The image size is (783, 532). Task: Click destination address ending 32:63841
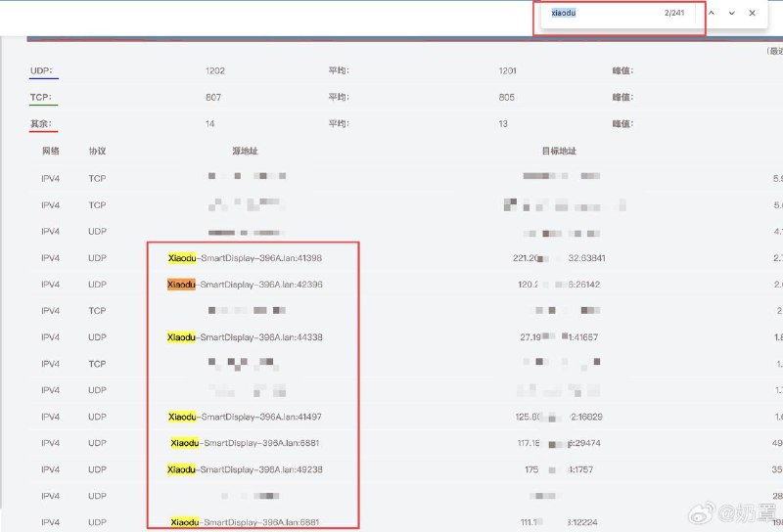coord(559,258)
